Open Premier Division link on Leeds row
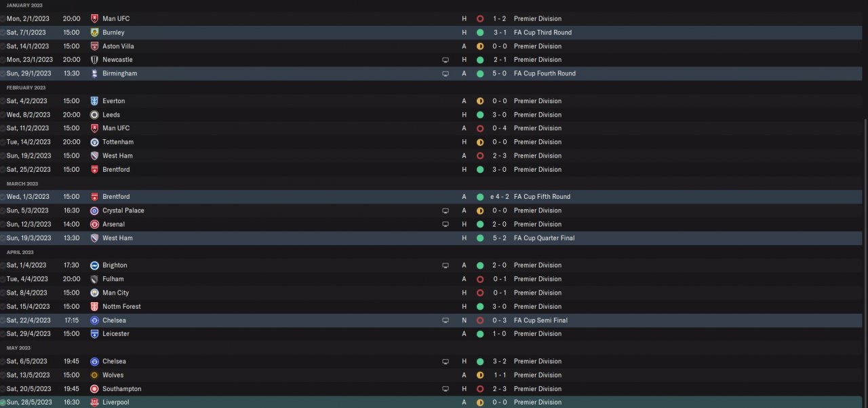Image resolution: width=868 pixels, height=408 pixels. coord(538,115)
